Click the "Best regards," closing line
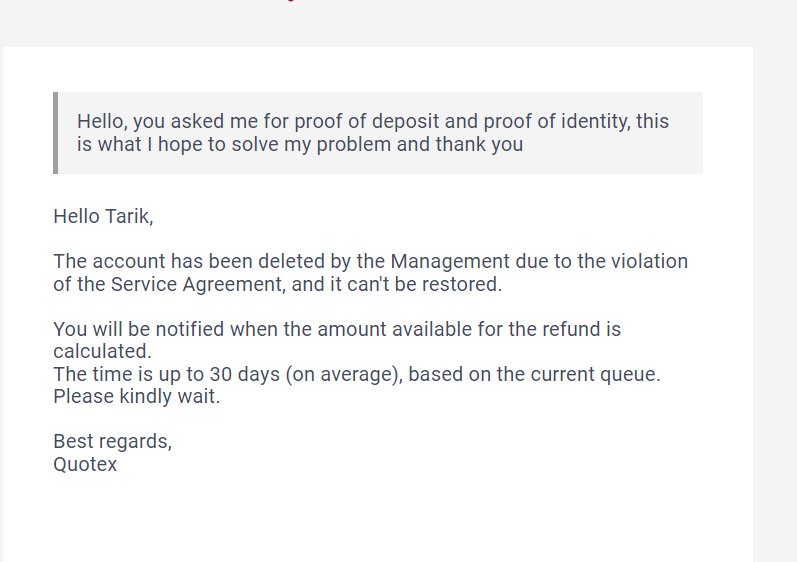This screenshot has height=562, width=797. [x=113, y=442]
